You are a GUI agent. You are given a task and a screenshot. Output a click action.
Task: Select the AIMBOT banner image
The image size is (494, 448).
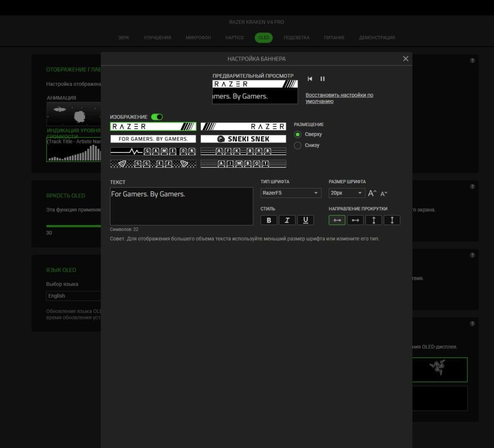click(x=243, y=164)
